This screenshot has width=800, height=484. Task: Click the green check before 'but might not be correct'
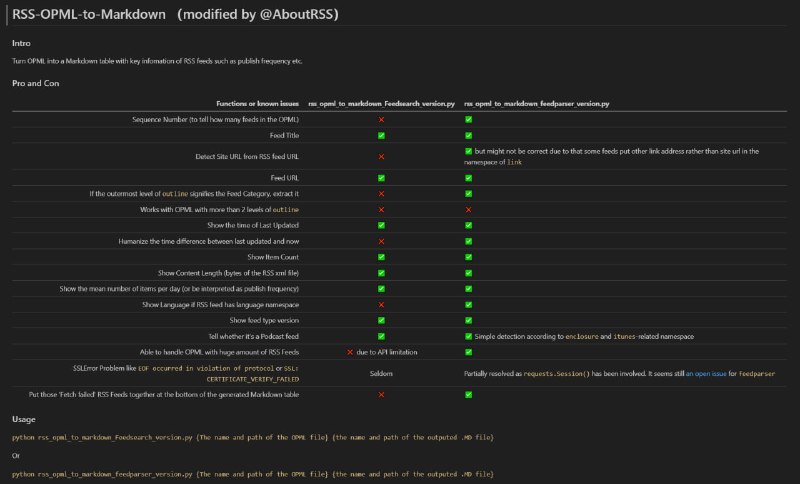click(468, 152)
